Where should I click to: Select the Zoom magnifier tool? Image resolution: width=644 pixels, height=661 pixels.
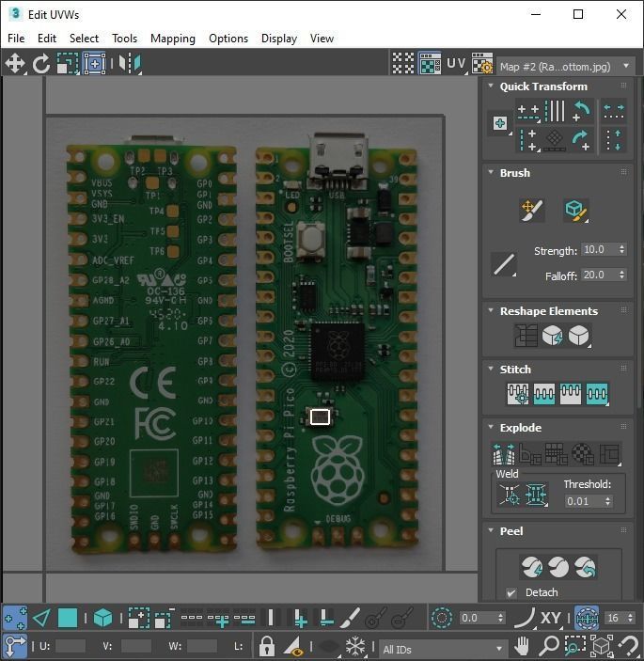(x=549, y=645)
